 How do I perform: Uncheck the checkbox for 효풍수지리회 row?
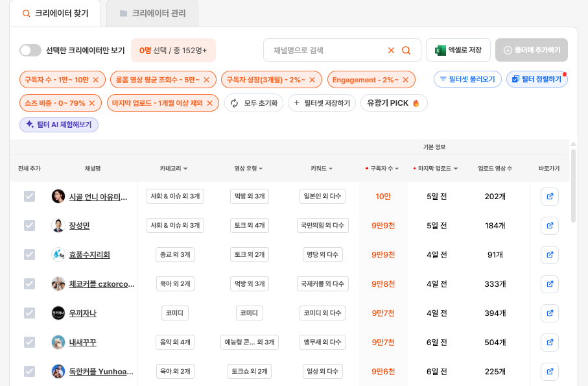click(29, 254)
